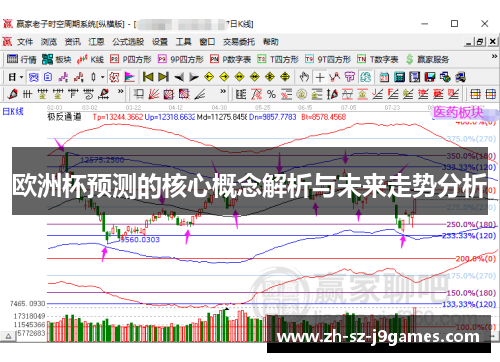The image size is (500, 362).
Task: Minimize the inner chart window
Action: pyautogui.click(x=469, y=42)
